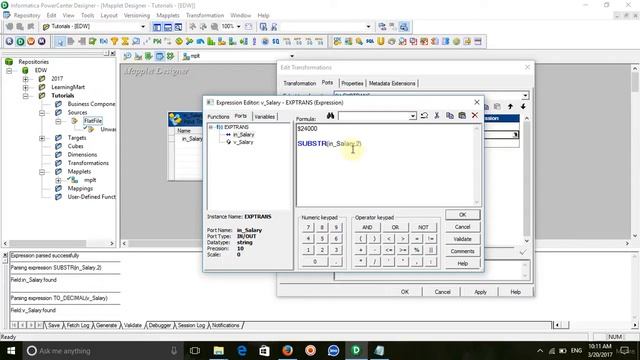Open the Mapplets menu
Viewport: 640px width, 360px height.
(x=168, y=16)
